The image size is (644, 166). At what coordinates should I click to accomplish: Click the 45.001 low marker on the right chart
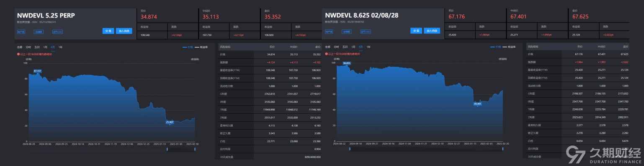(x=477, y=103)
